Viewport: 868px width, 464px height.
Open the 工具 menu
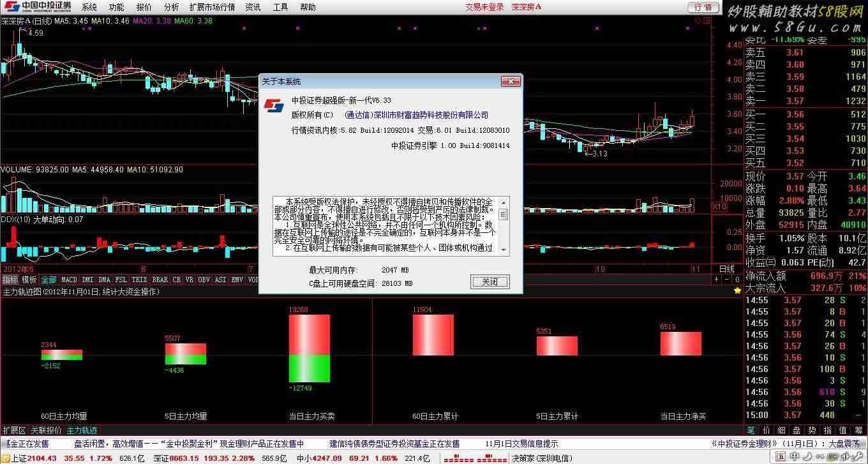click(280, 7)
